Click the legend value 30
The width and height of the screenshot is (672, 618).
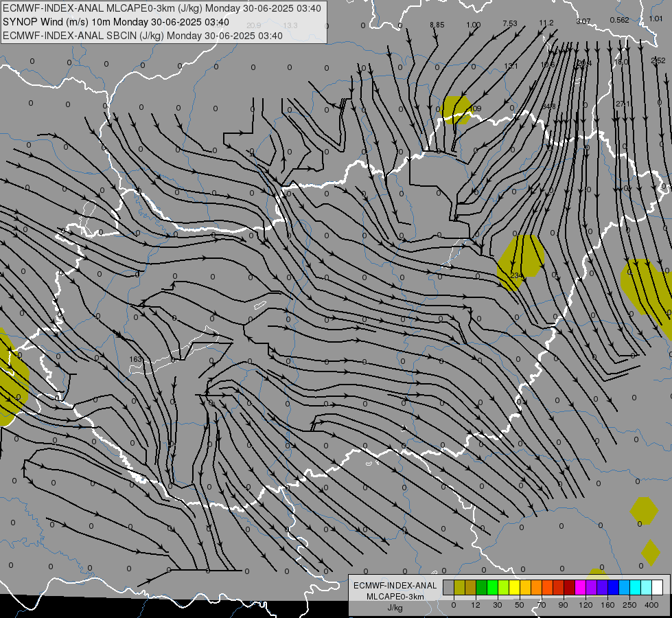498,605
